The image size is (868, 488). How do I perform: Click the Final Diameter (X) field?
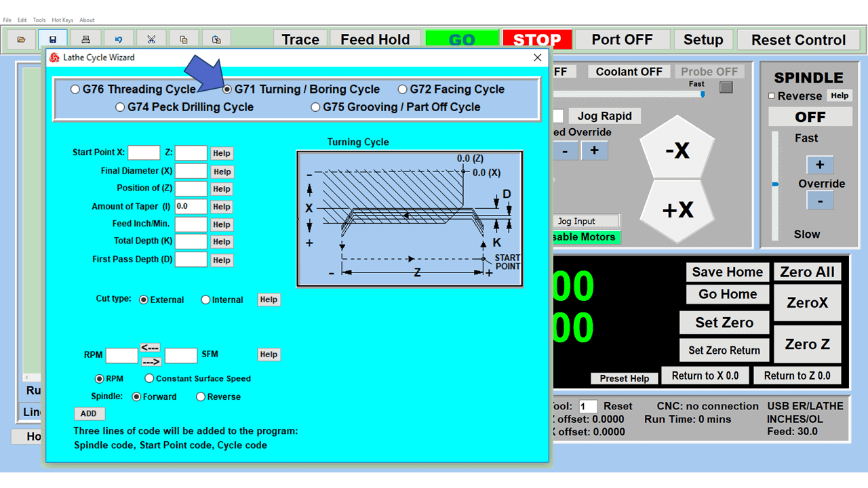(191, 171)
